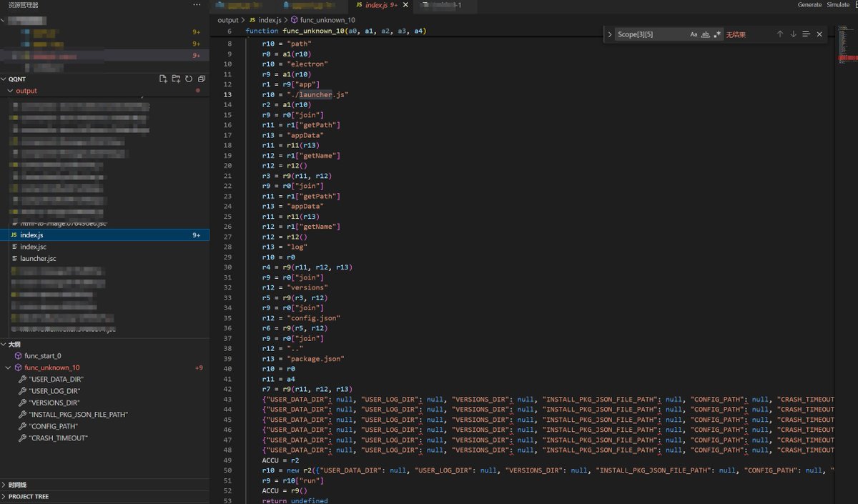858x504 pixels.
Task: Click func_unknown_10 in the breadcrumb
Action: click(x=327, y=20)
